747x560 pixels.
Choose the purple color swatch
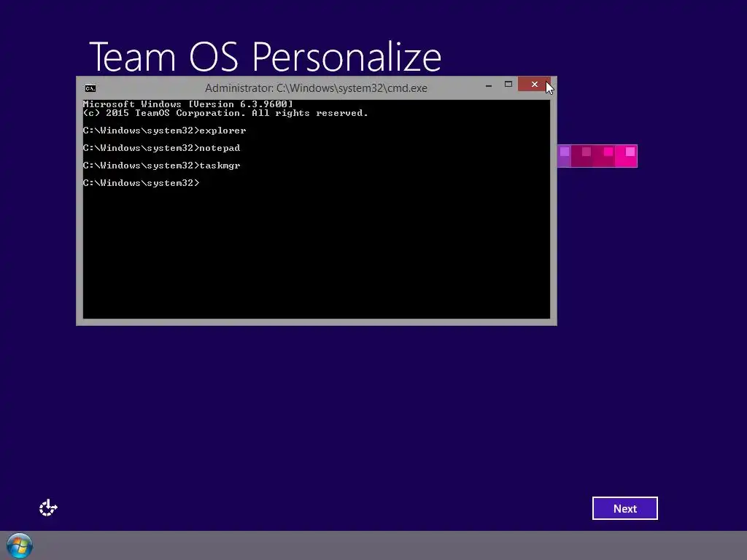(564, 156)
